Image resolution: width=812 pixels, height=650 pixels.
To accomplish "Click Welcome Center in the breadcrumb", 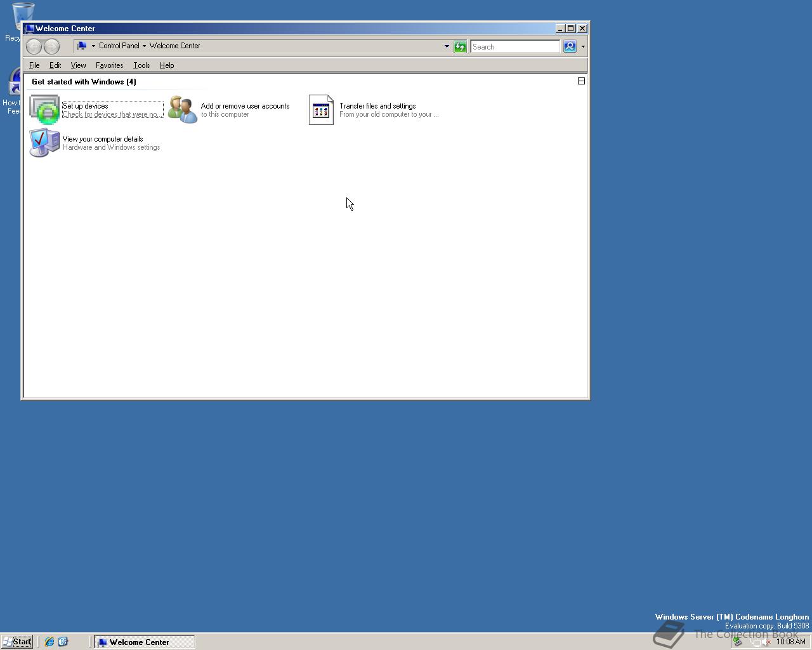I will click(x=174, y=46).
